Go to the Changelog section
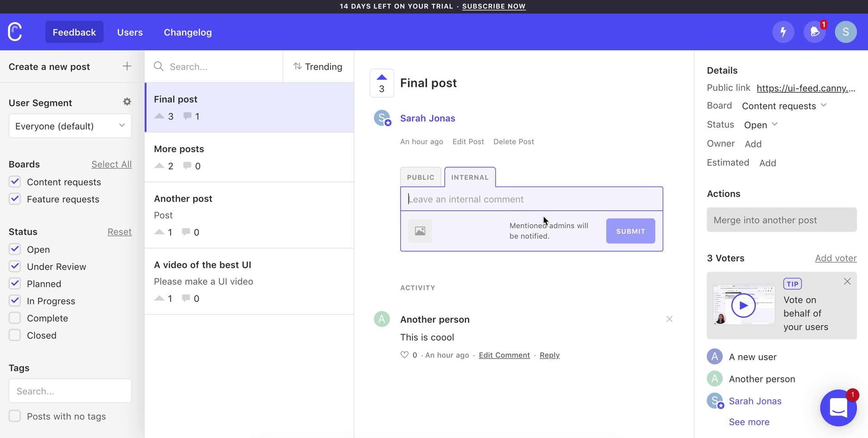This screenshot has width=868, height=438. (188, 32)
